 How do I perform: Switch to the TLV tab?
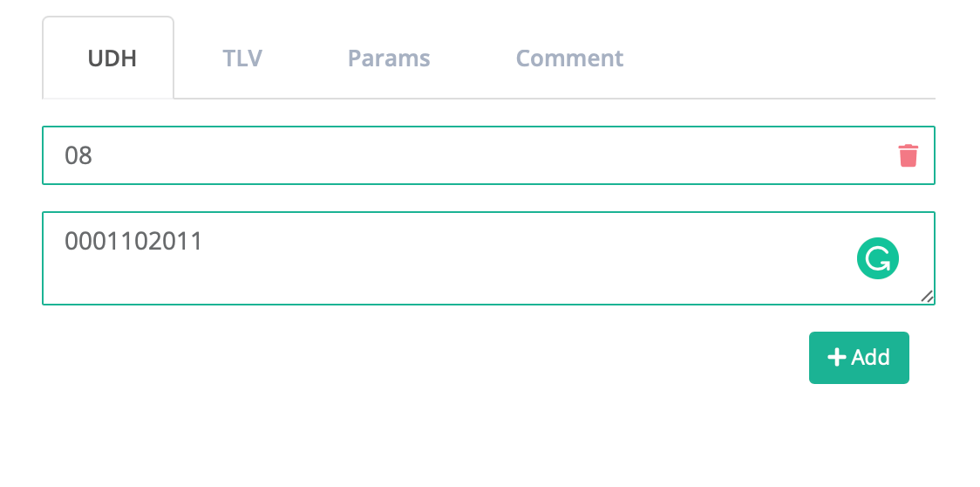click(242, 58)
